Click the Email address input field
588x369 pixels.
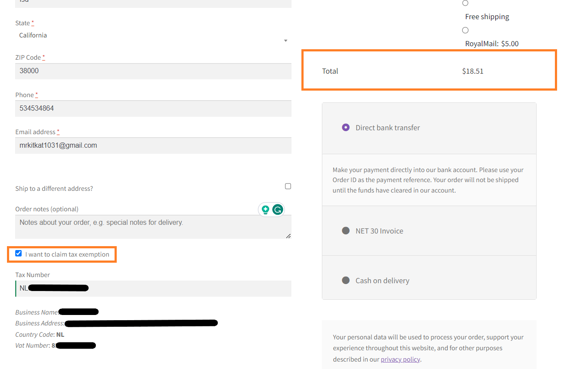[x=153, y=146]
